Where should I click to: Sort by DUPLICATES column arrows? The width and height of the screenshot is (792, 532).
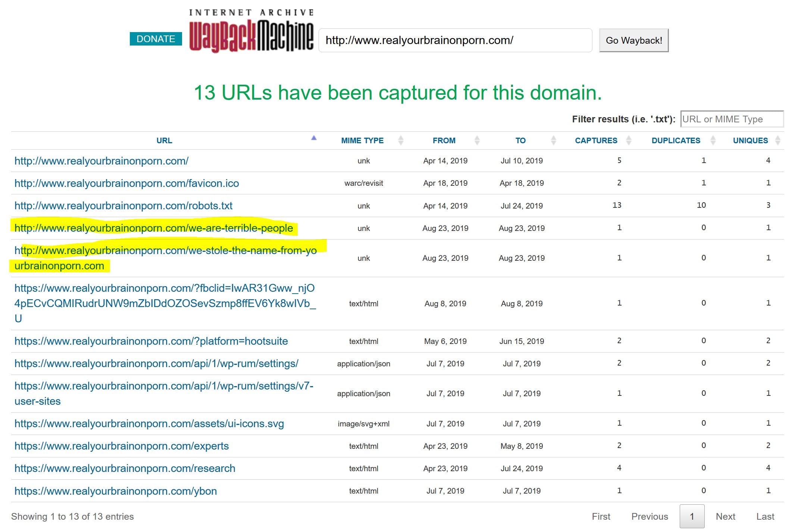pos(713,141)
